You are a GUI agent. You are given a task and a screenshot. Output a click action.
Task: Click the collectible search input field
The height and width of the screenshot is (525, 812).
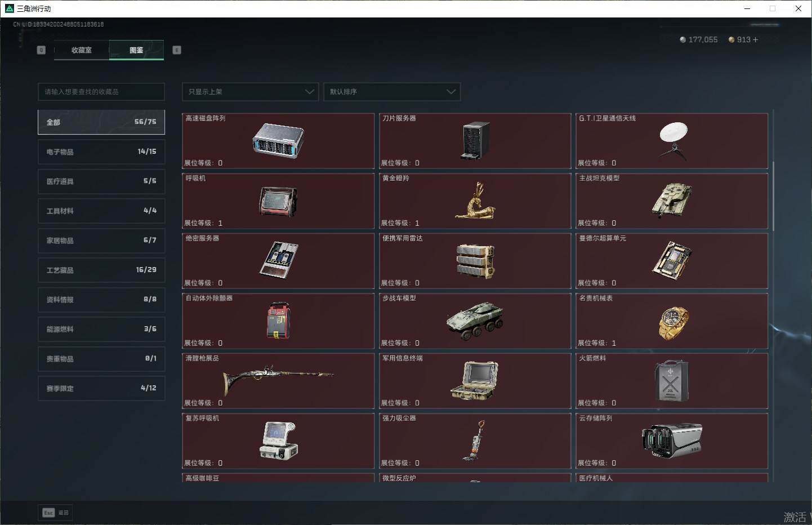(101, 92)
